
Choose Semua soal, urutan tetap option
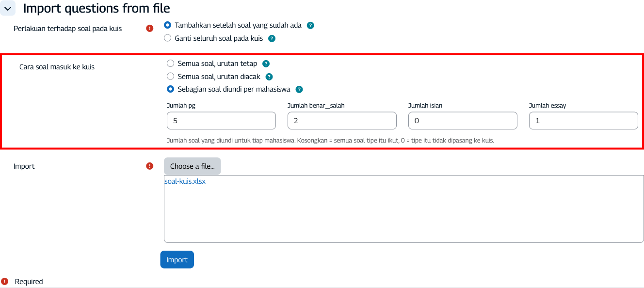point(170,64)
